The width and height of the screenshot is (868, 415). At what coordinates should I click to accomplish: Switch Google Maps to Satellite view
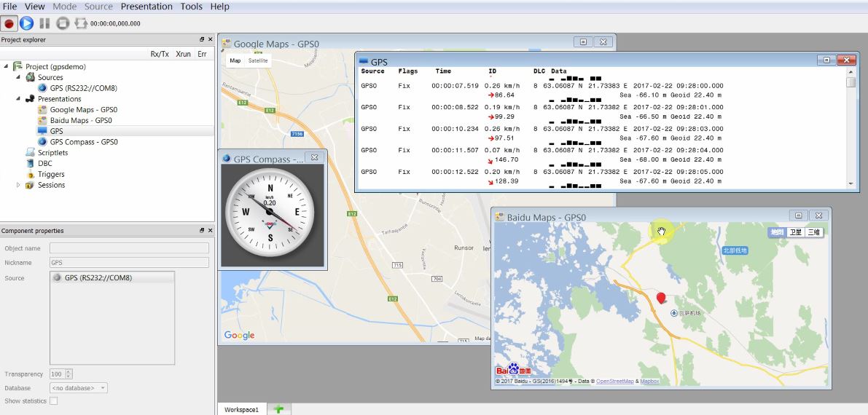coord(258,60)
